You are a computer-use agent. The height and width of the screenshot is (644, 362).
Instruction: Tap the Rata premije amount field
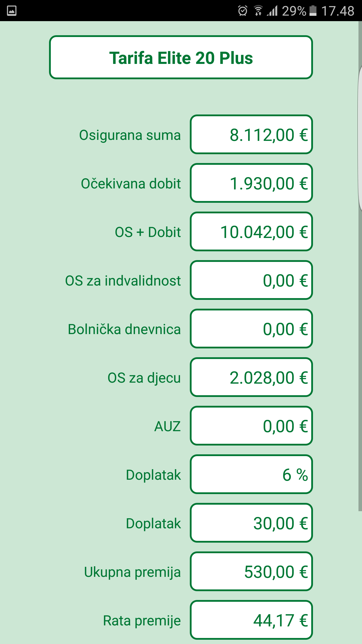(251, 620)
